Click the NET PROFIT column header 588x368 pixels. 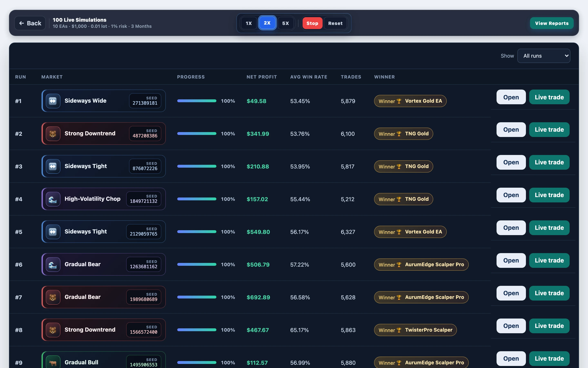[262, 77]
